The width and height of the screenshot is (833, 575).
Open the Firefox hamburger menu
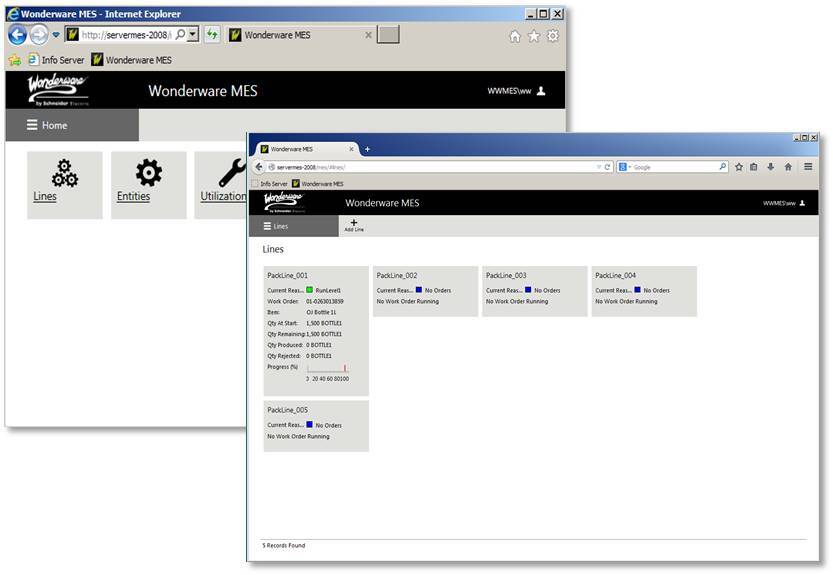pos(808,167)
